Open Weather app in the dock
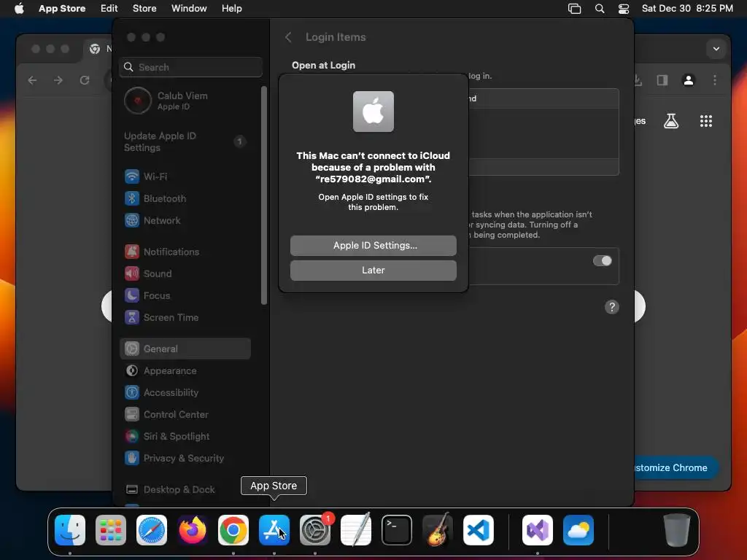747x560 pixels. pos(578,530)
